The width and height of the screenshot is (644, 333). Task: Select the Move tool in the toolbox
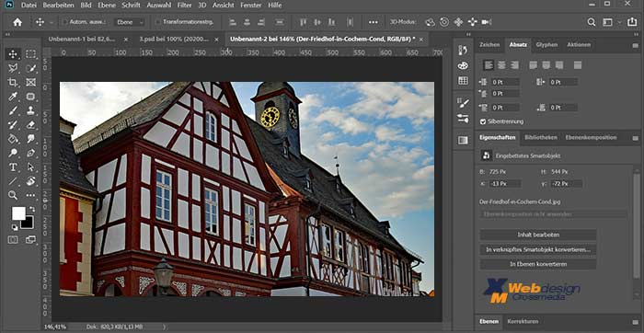pyautogui.click(x=13, y=54)
